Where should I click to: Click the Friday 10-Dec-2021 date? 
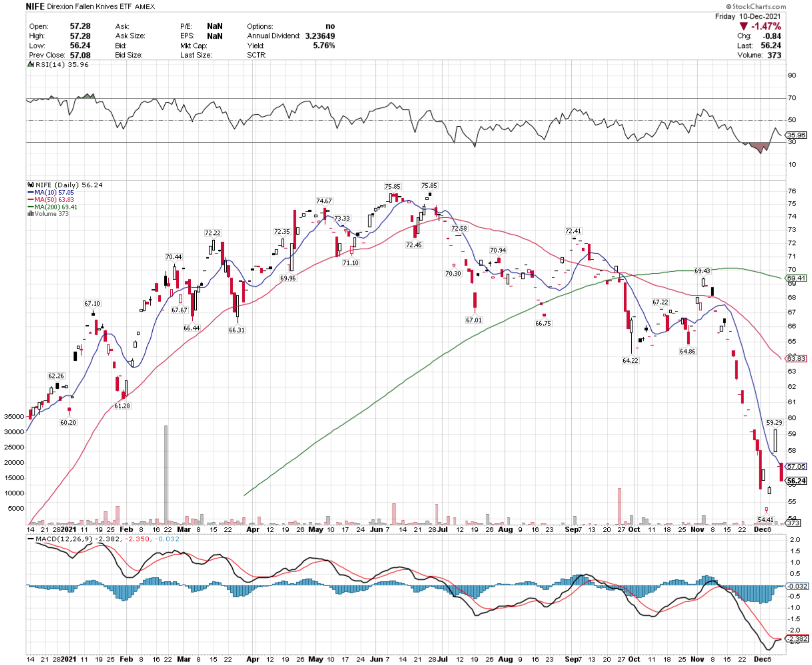(748, 16)
